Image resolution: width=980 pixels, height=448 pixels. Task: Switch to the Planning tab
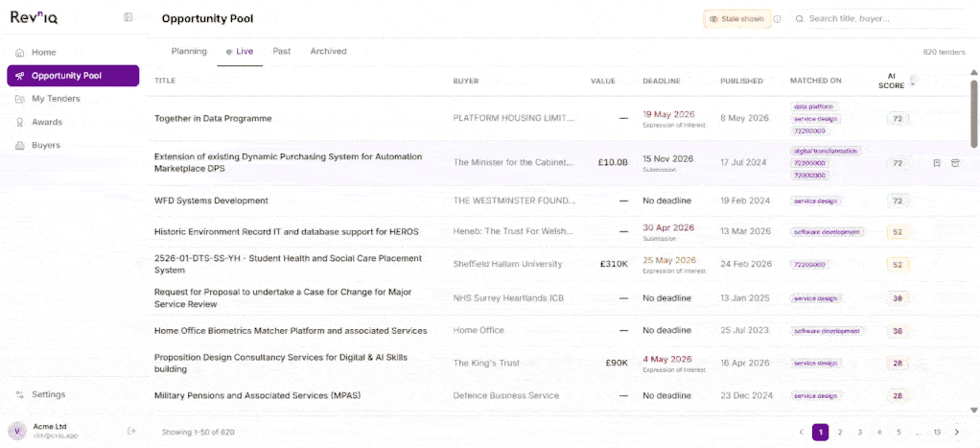coord(189,51)
